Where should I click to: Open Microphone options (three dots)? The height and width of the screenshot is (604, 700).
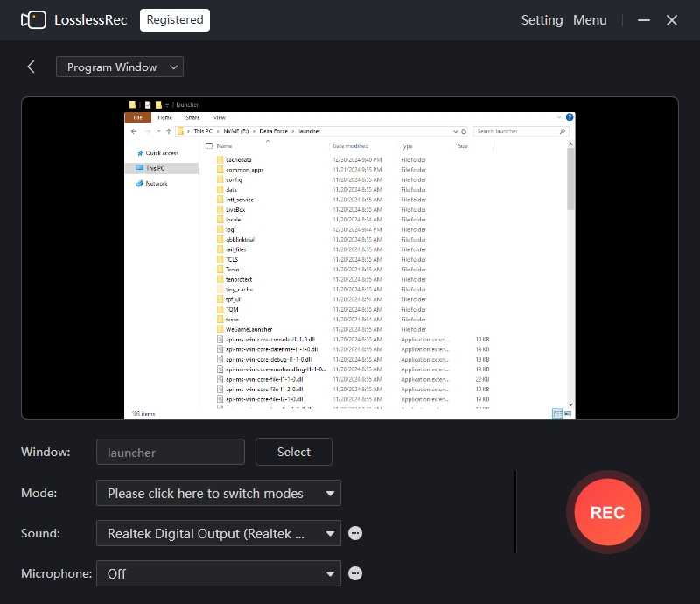coord(355,573)
